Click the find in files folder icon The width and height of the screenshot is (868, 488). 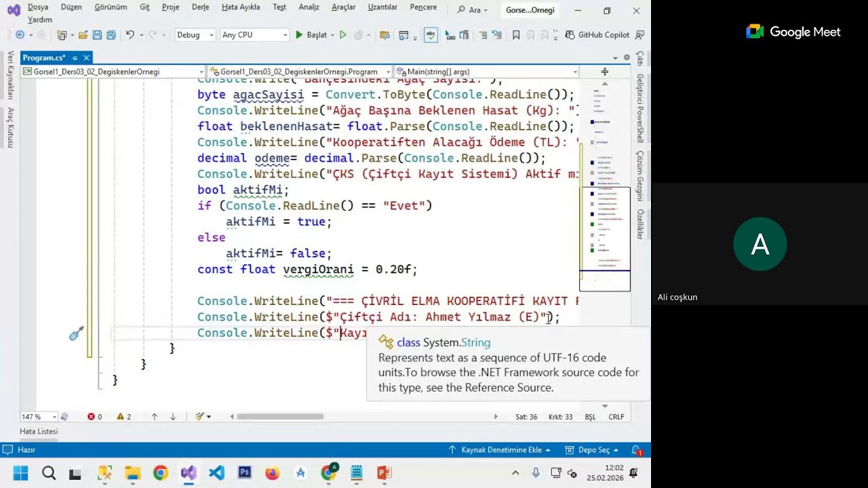384,35
